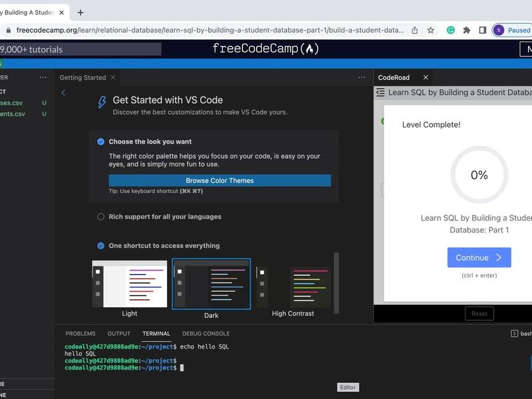Open the CodeRoad menu list icon
Screen dimensions: 532x399
(x=380, y=92)
